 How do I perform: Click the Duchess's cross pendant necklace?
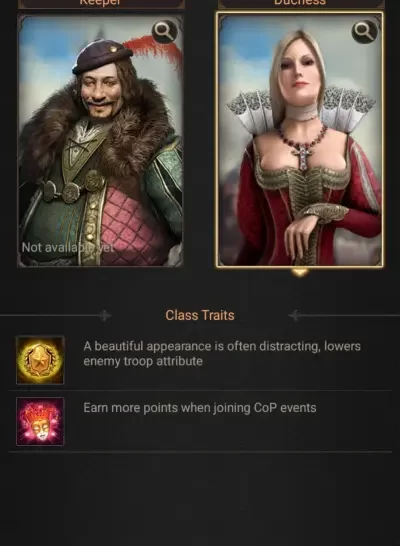click(x=304, y=155)
